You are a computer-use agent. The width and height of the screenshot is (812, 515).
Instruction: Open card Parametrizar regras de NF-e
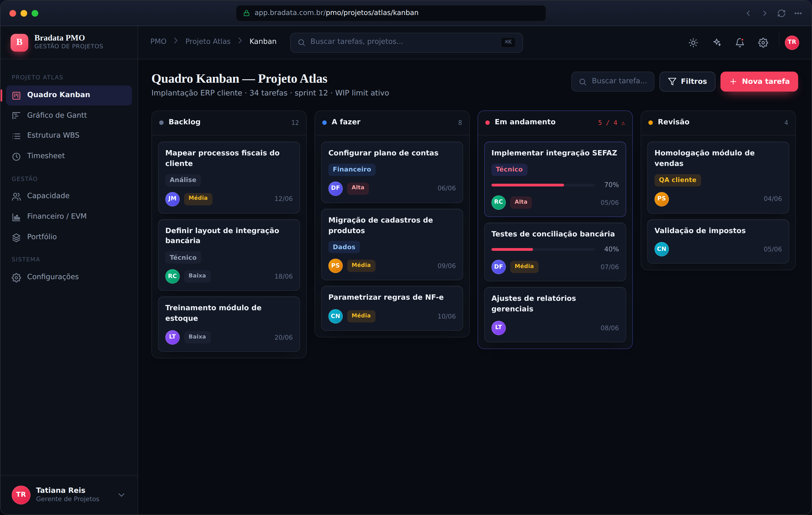pyautogui.click(x=392, y=309)
